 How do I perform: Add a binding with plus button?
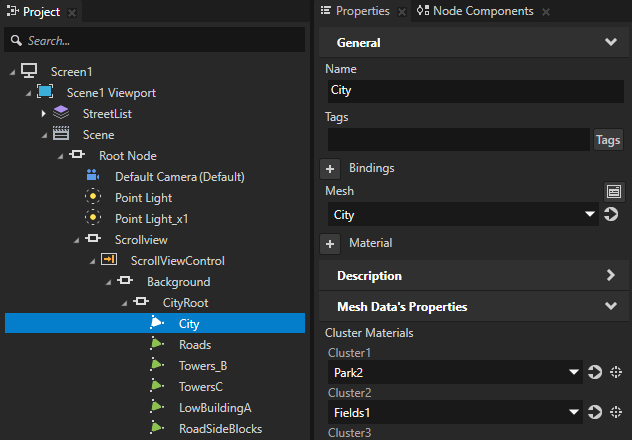pyautogui.click(x=331, y=168)
